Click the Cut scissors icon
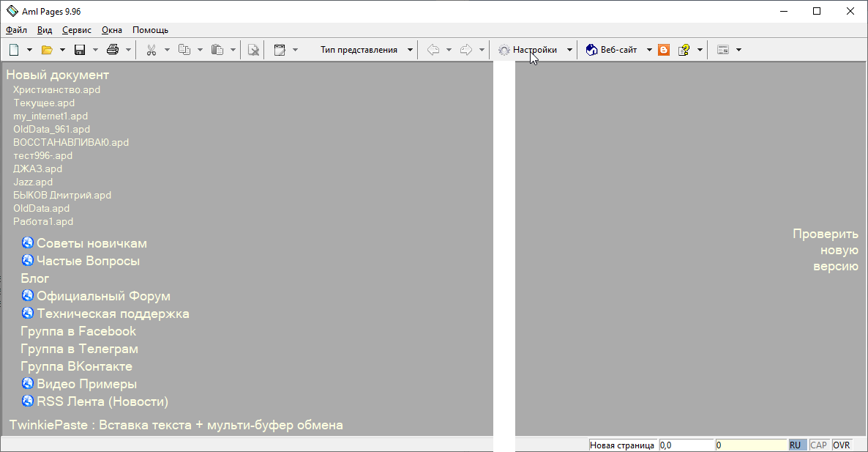Screen dimensions: 868x452 [x=151, y=50]
